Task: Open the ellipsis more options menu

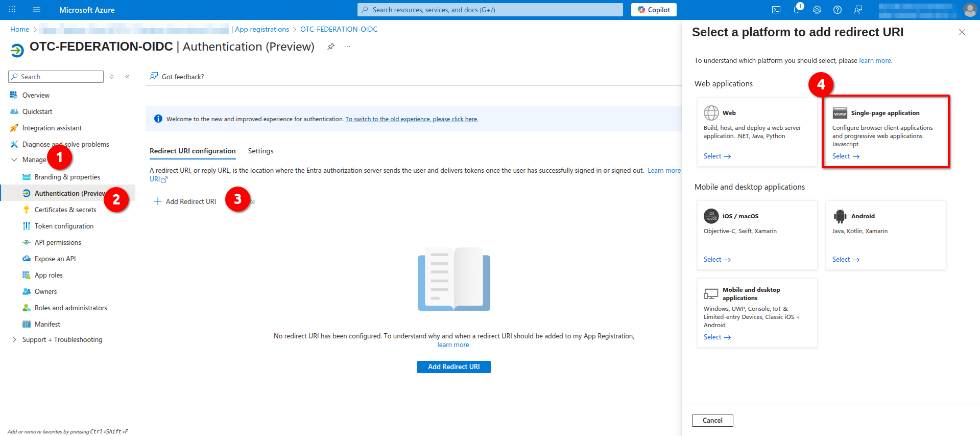Action: [x=347, y=47]
